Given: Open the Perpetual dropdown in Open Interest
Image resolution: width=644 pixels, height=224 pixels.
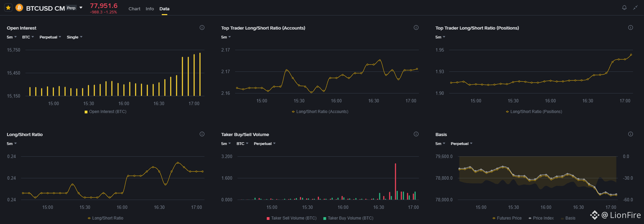Looking at the screenshot, I should [x=50, y=37].
